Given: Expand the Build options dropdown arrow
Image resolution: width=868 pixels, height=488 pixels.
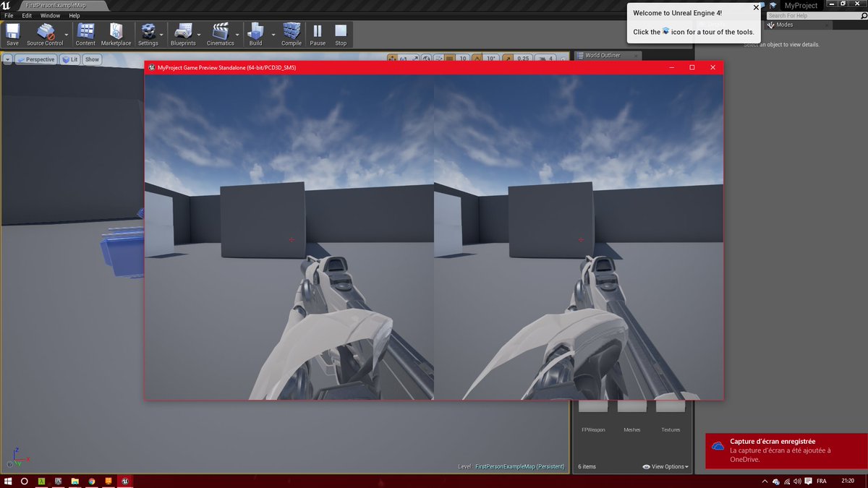Looking at the screenshot, I should [x=274, y=34].
